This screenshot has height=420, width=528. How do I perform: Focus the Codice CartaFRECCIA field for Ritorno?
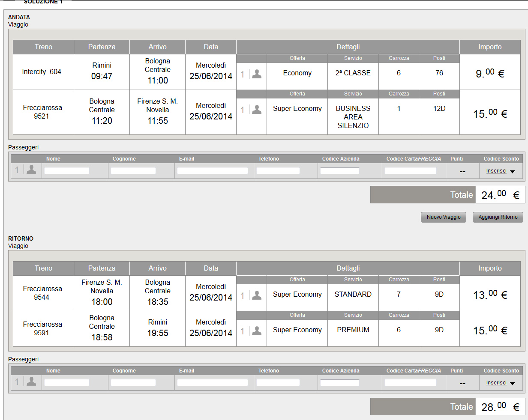pos(411,382)
